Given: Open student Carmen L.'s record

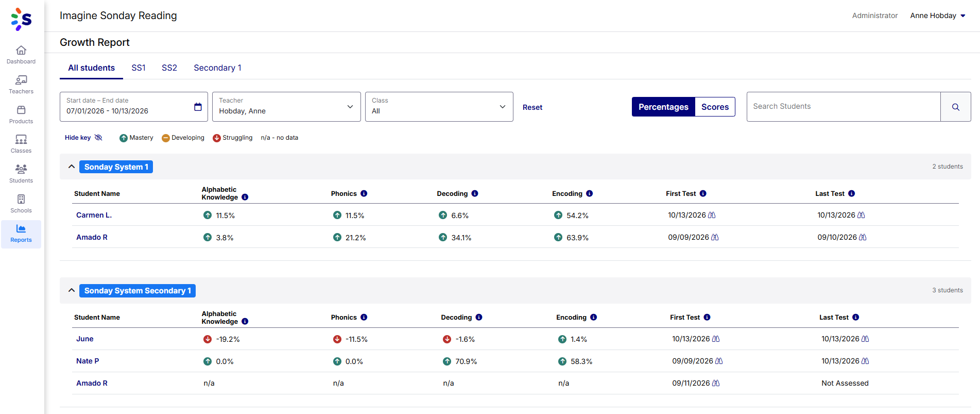Looking at the screenshot, I should point(94,215).
